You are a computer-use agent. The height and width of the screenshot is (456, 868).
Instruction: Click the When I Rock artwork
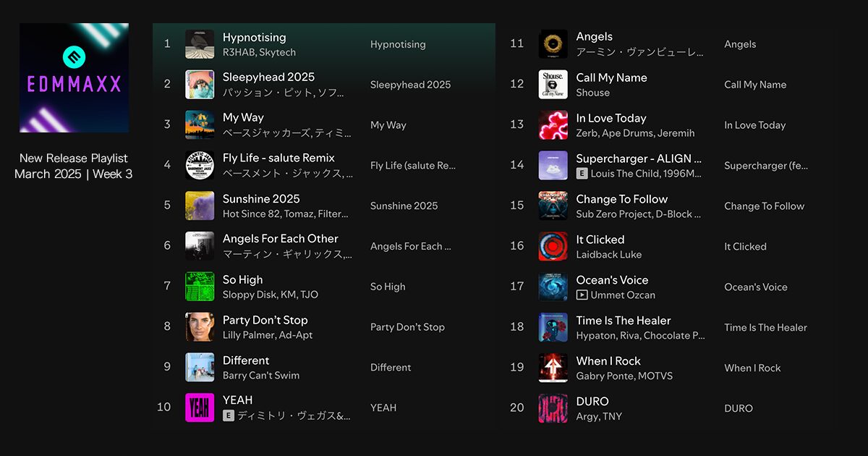coord(553,367)
